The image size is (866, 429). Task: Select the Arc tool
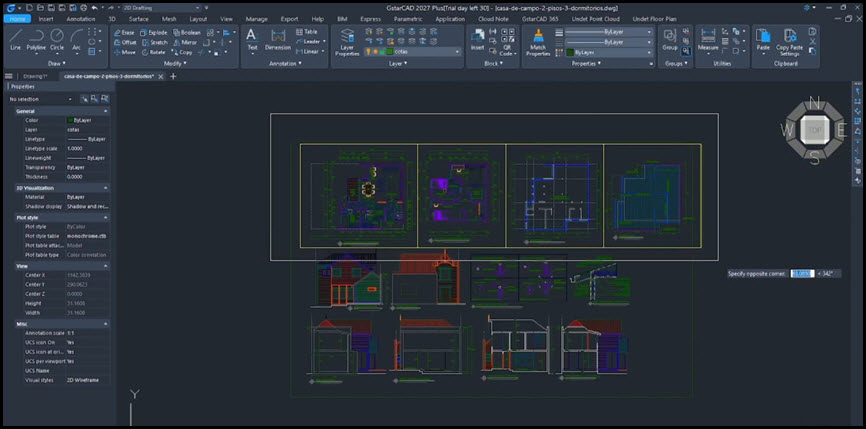pyautogui.click(x=76, y=40)
